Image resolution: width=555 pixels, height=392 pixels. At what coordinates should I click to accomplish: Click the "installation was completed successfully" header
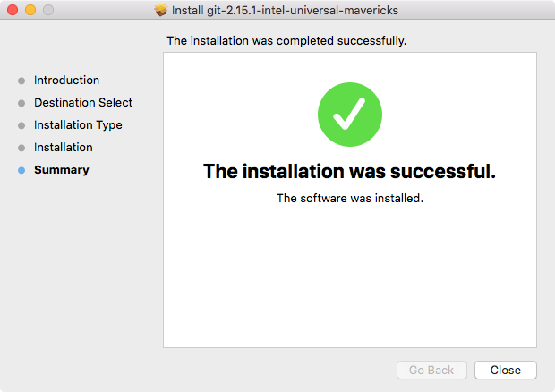tap(286, 40)
